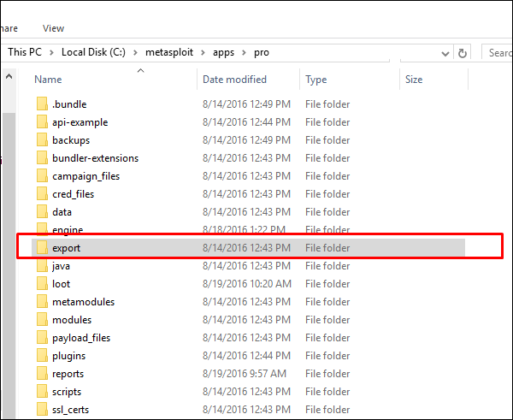This screenshot has height=420, width=513.
Task: Click the payload_files folder name
Action: coord(81,338)
